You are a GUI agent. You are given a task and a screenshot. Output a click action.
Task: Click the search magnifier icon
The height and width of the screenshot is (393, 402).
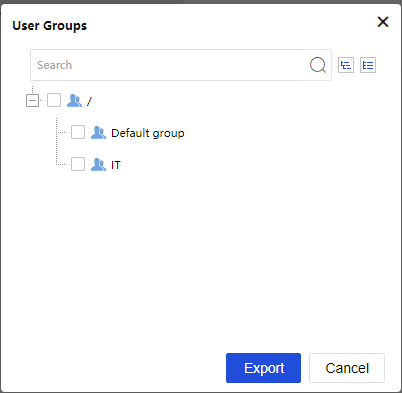318,65
